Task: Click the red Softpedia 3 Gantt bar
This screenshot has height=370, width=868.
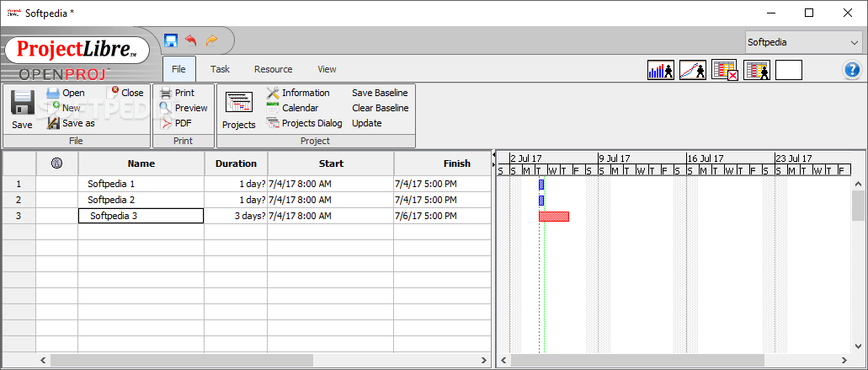Action: click(554, 217)
